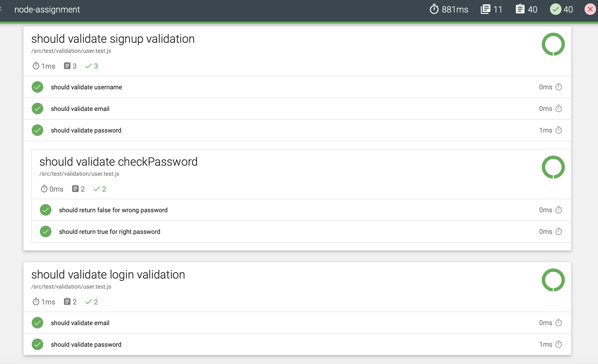This screenshot has width=598, height=364.
Task: Click file path under 'should validate checkPassword'
Action: [79, 174]
